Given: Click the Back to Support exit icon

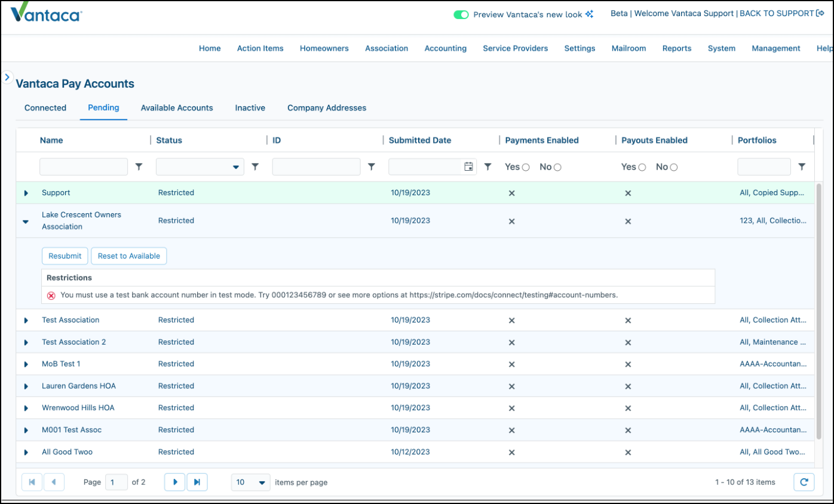Looking at the screenshot, I should [820, 13].
